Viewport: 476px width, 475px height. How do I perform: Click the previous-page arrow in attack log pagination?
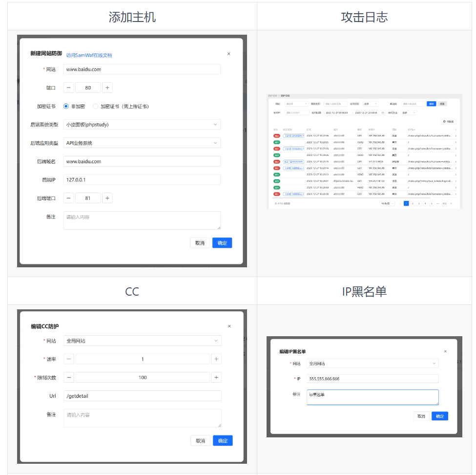coord(400,203)
